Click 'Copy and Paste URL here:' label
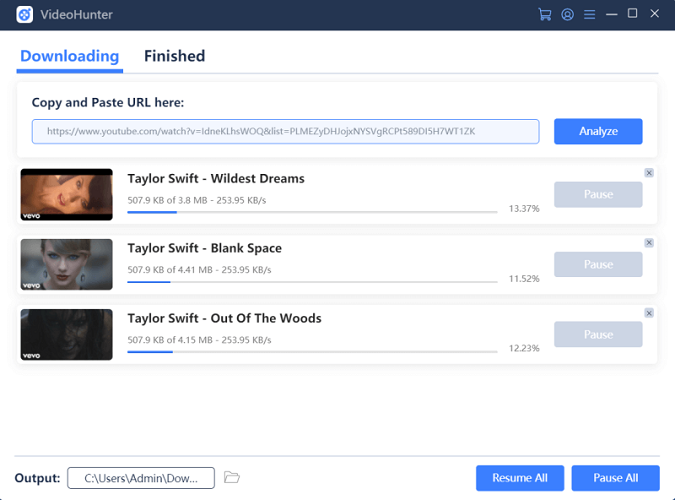 pyautogui.click(x=108, y=102)
